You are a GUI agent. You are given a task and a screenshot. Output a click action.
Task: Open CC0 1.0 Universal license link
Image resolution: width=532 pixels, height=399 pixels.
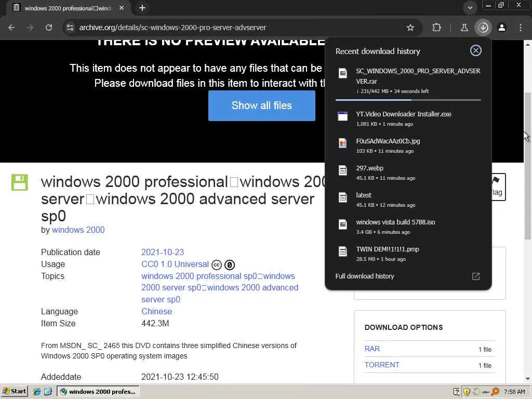tap(175, 264)
